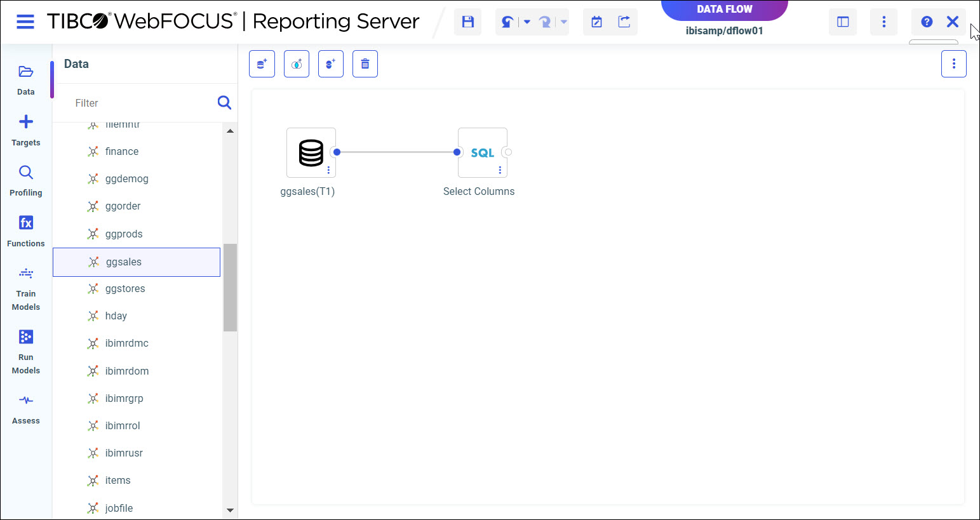Image resolution: width=980 pixels, height=520 pixels.
Task: Click the ggstores synonym icon
Action: click(x=93, y=289)
